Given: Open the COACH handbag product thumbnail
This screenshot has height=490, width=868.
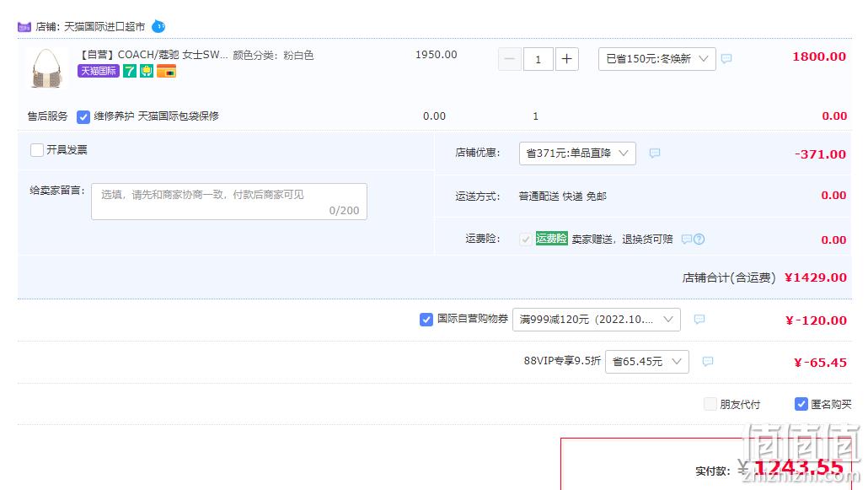Looking at the screenshot, I should click(x=47, y=68).
